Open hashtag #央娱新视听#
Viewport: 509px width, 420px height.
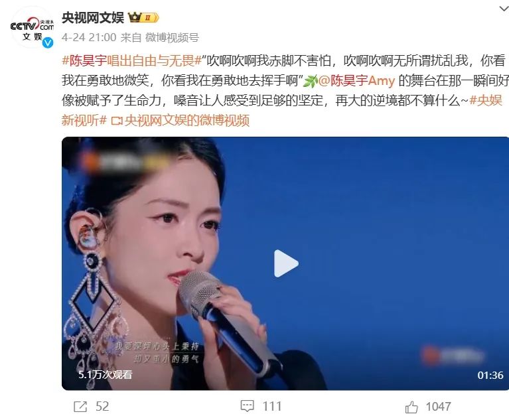282,110
